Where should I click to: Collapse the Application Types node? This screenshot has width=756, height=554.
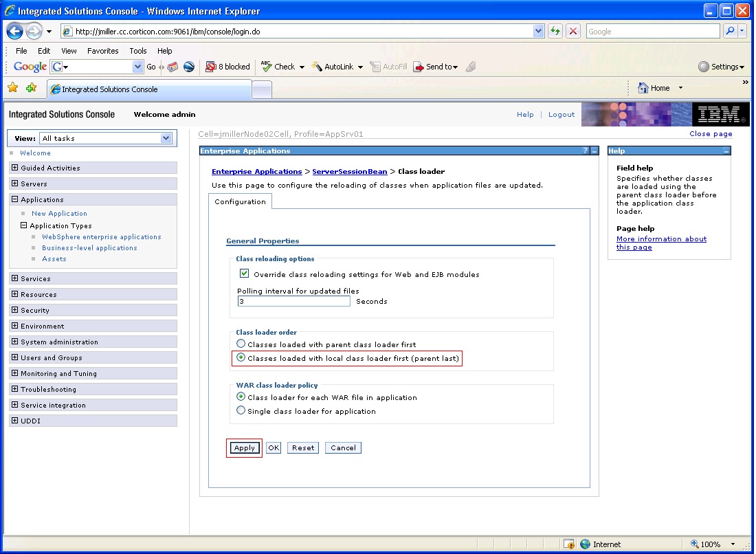point(23,225)
